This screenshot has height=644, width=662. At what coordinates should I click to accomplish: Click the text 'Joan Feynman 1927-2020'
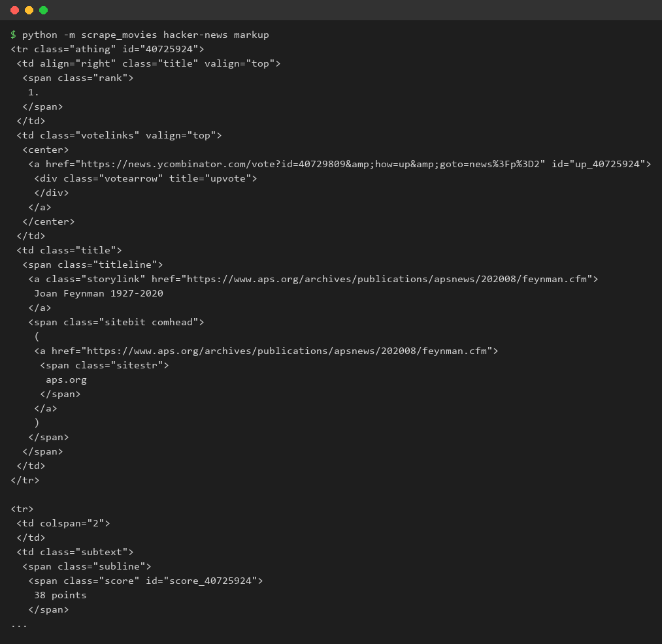pos(99,293)
